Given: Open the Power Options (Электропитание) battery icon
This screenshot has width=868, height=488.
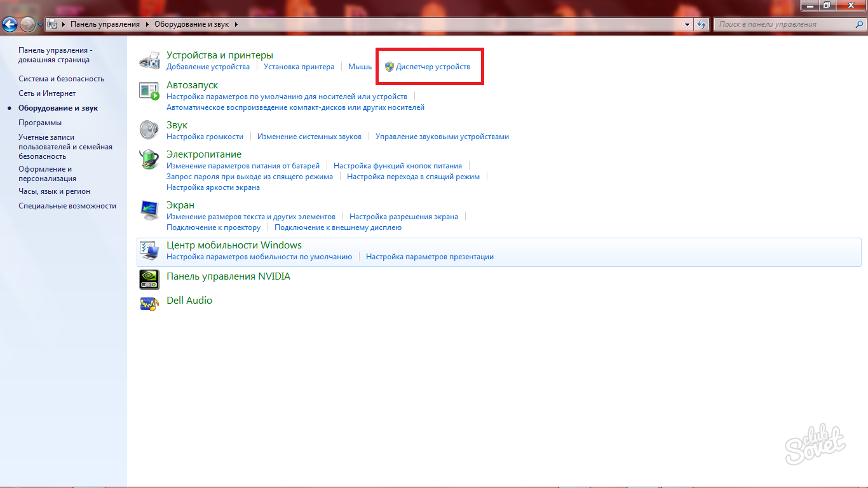Looking at the screenshot, I should point(149,159).
